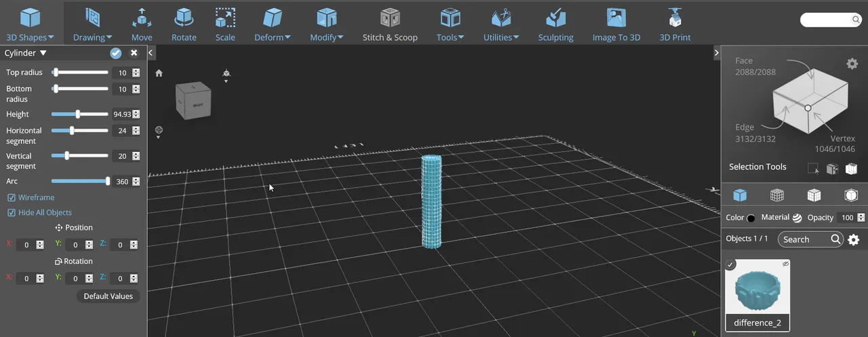
Task: Click the home view icon in viewport
Action: (x=159, y=73)
